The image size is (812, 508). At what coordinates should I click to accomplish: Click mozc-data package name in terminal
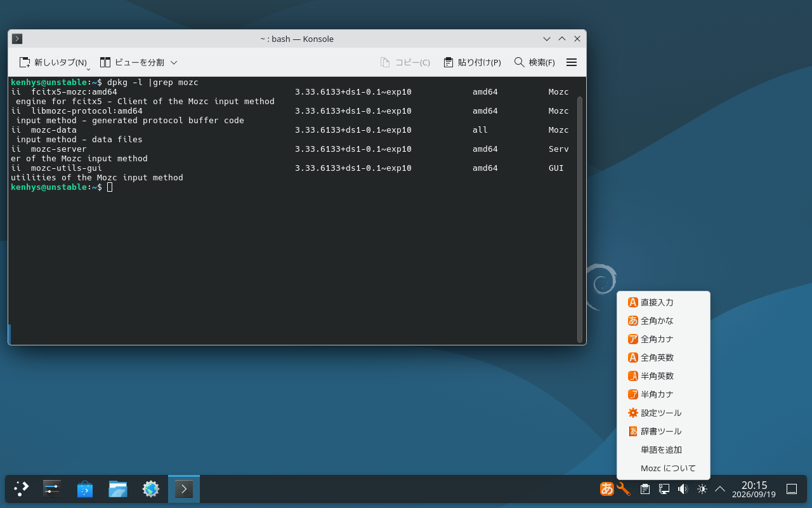[x=54, y=130]
